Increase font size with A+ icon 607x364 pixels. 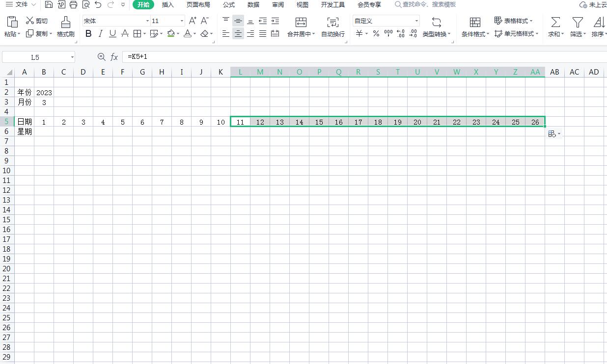pos(193,21)
